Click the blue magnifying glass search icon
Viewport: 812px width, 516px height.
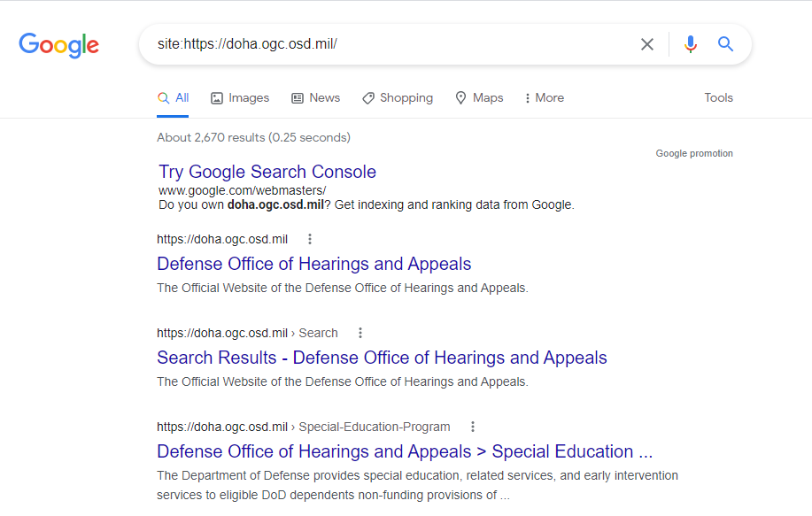tap(725, 43)
